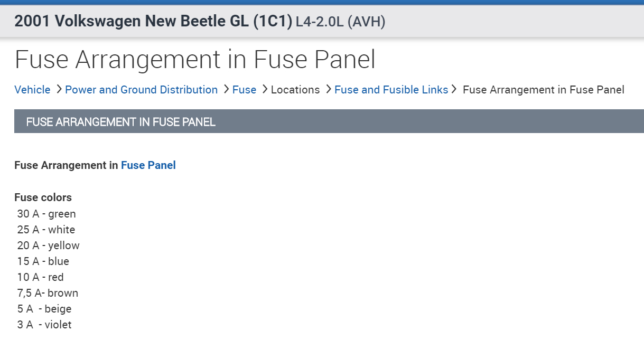Screen dimensions: 644x359
Task: Click the chevron before Fuse breadcrumb
Action: tap(226, 90)
